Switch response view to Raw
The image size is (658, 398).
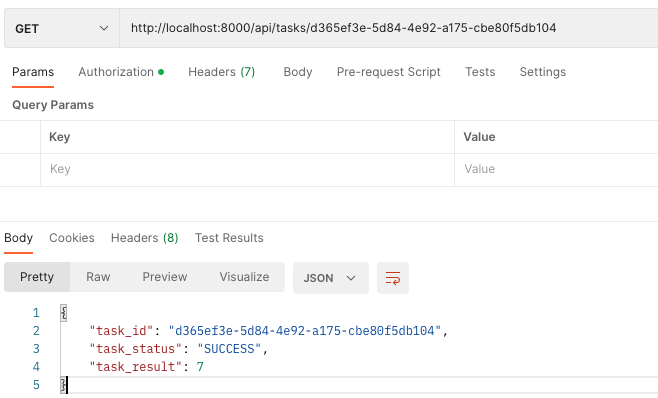[x=98, y=277]
